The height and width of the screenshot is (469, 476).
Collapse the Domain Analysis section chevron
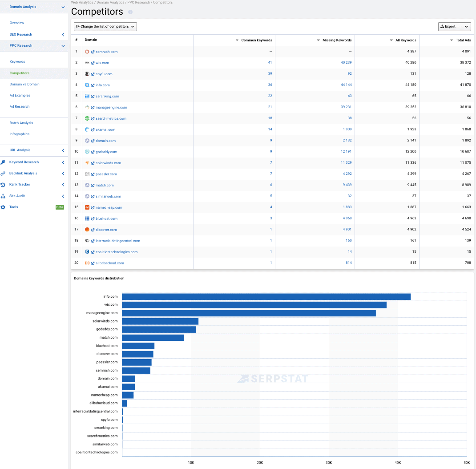tap(63, 7)
